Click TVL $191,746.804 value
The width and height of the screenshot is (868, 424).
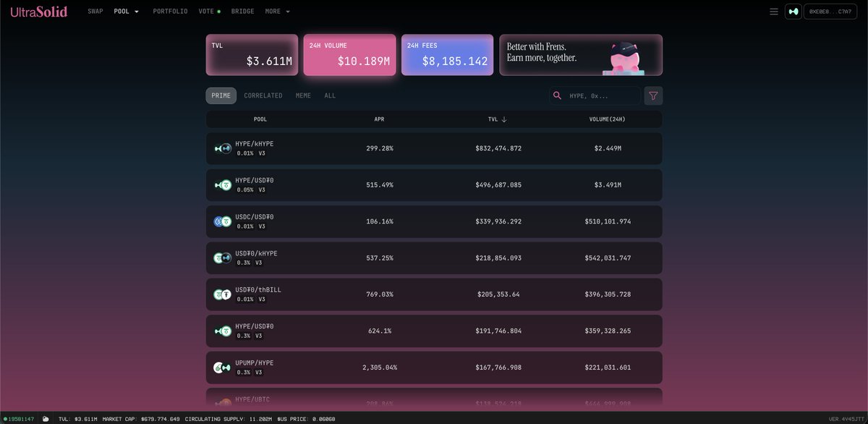(498, 331)
